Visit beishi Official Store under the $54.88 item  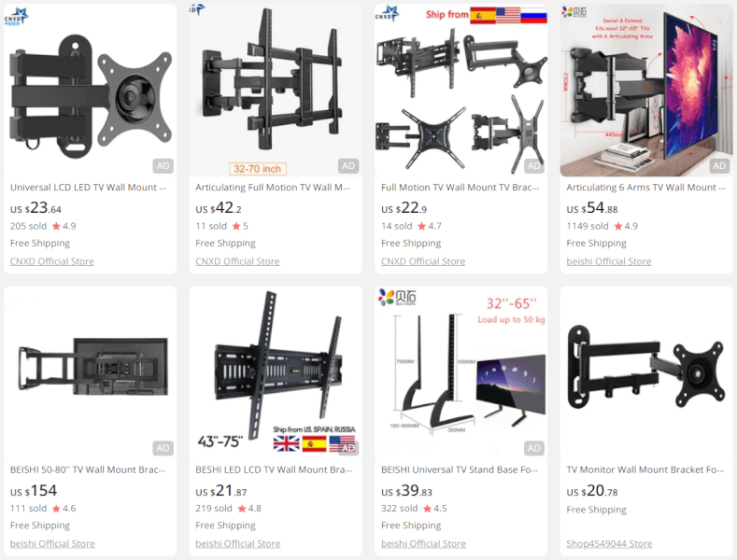609,261
